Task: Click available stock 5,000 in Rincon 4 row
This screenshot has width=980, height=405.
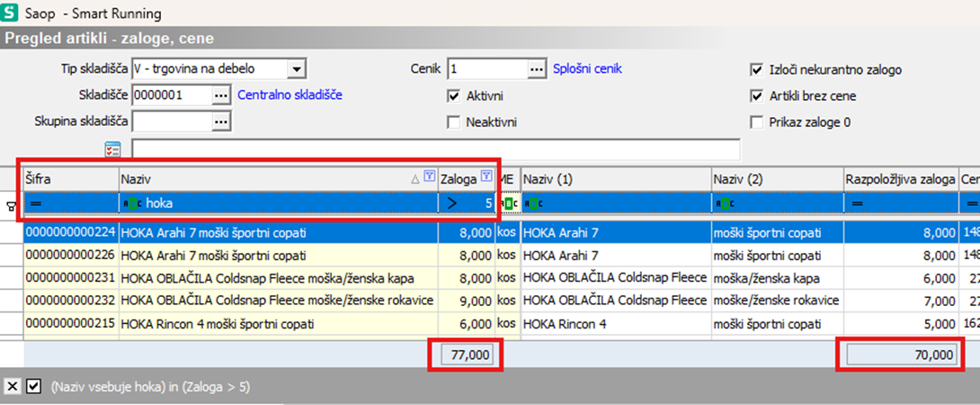Action: [x=901, y=324]
